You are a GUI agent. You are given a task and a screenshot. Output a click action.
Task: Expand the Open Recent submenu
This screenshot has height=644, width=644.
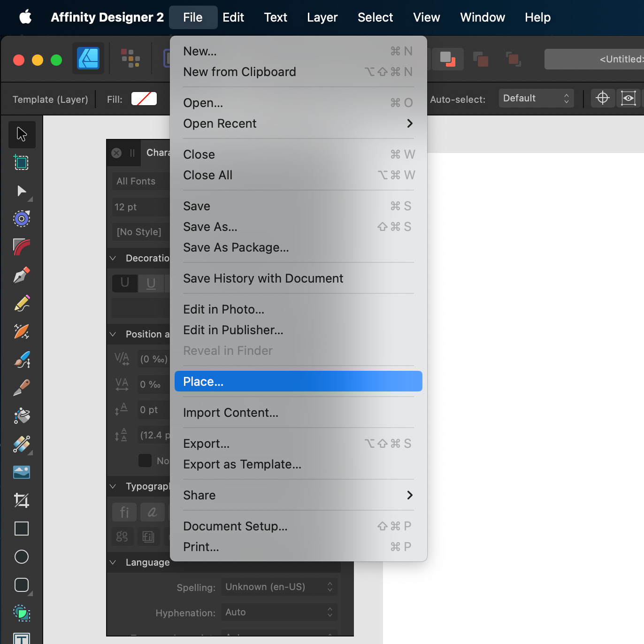pos(299,123)
